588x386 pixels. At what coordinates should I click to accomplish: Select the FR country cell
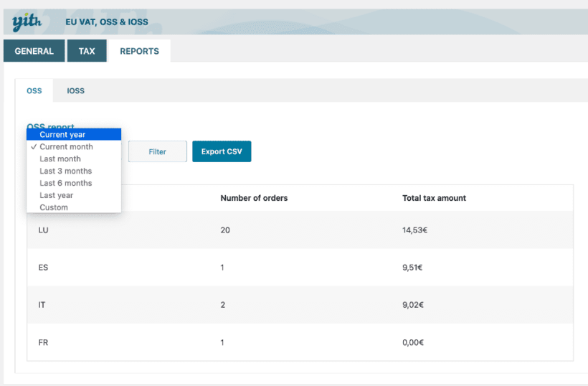(x=43, y=342)
